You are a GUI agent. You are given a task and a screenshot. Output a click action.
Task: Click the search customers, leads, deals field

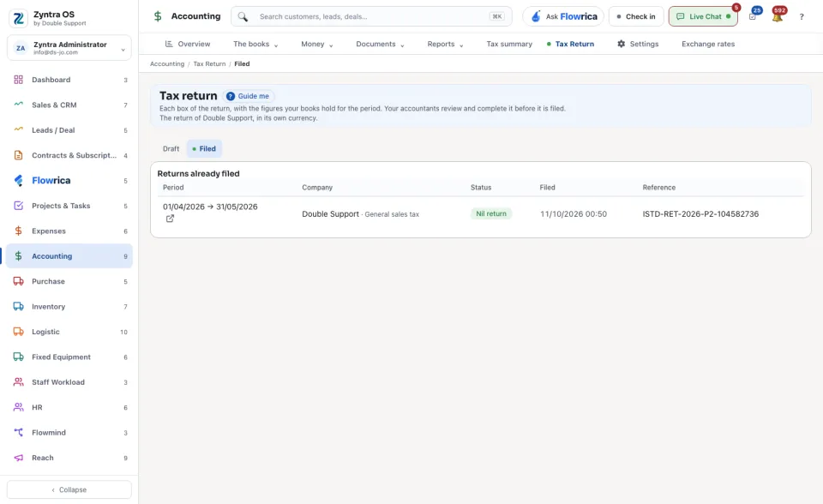pos(371,16)
